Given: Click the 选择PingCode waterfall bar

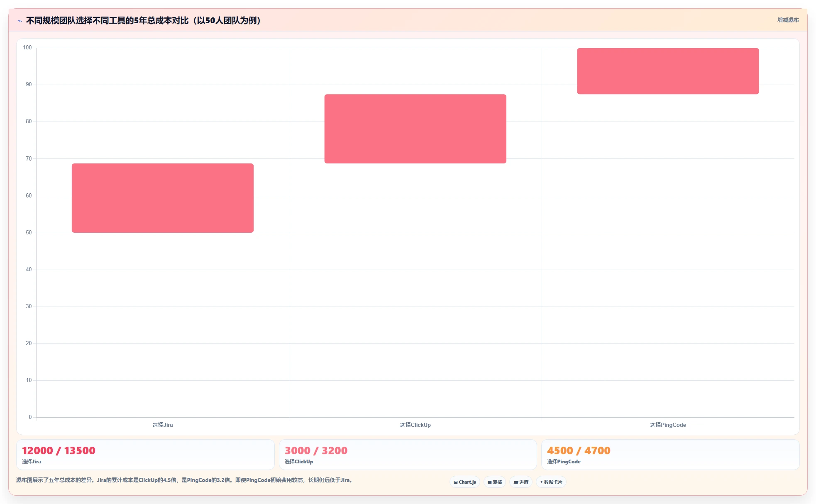Looking at the screenshot, I should (x=668, y=71).
